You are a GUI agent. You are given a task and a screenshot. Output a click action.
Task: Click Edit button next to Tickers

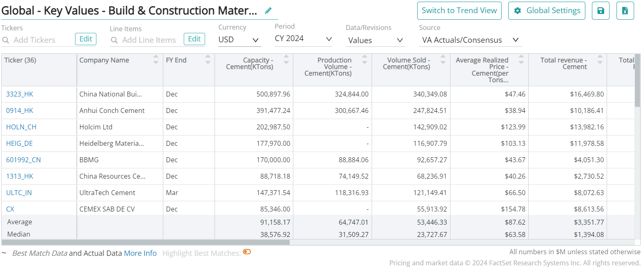point(86,39)
